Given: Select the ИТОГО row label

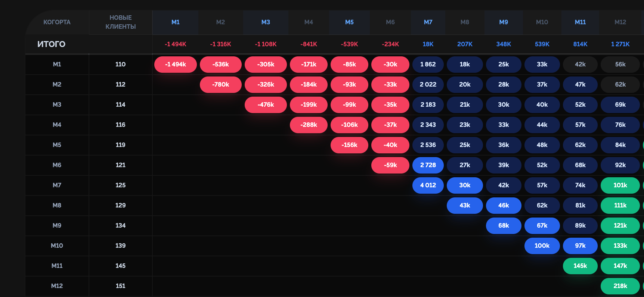Looking at the screenshot, I should tap(51, 44).
